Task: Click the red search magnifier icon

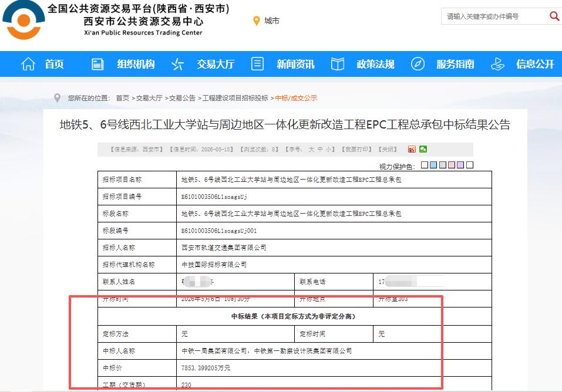Action: click(554, 16)
